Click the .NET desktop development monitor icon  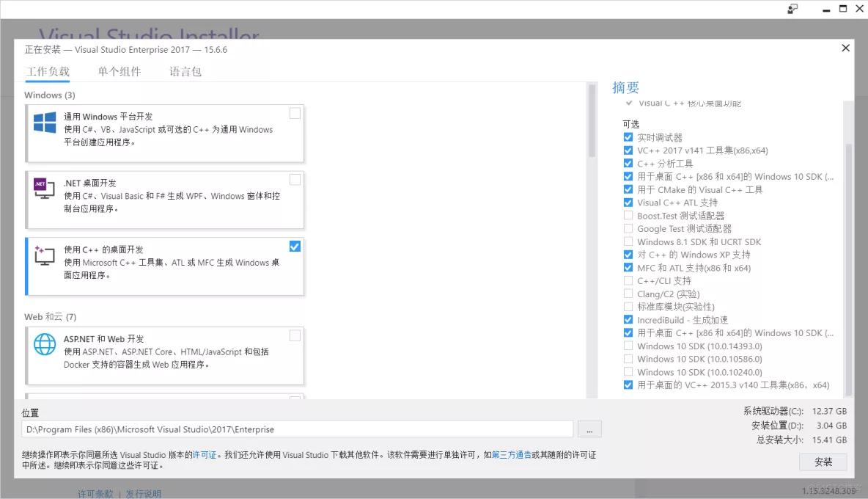(44, 189)
